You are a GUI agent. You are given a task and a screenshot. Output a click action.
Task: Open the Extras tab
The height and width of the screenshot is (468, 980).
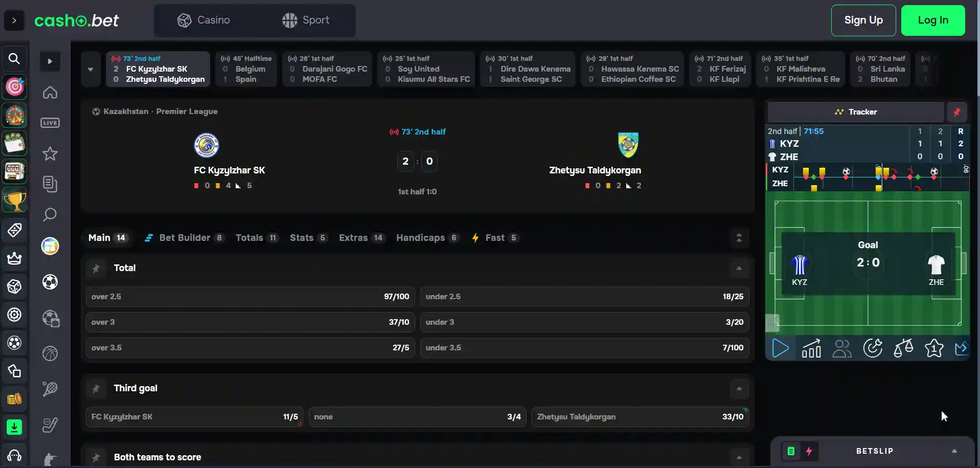(x=361, y=238)
